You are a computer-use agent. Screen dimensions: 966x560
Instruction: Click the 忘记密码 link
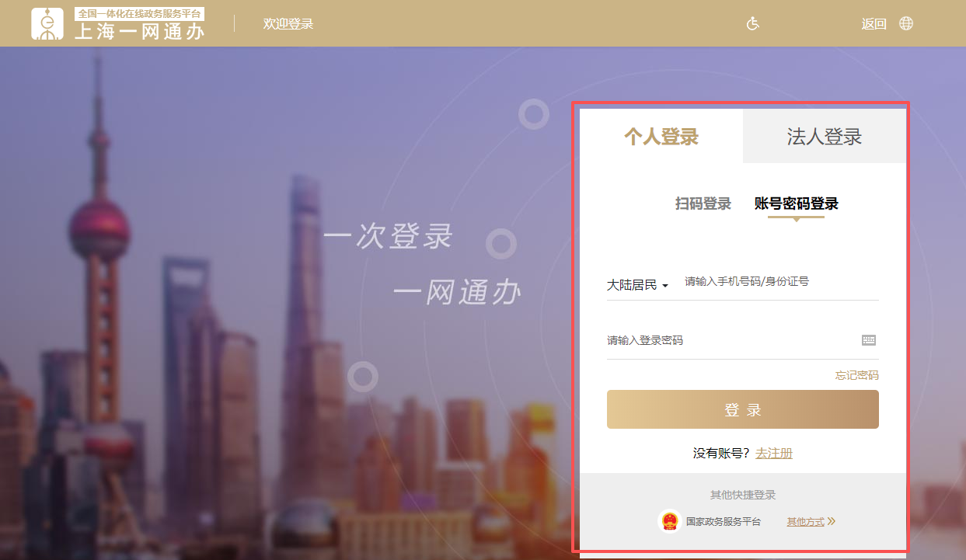coord(858,375)
